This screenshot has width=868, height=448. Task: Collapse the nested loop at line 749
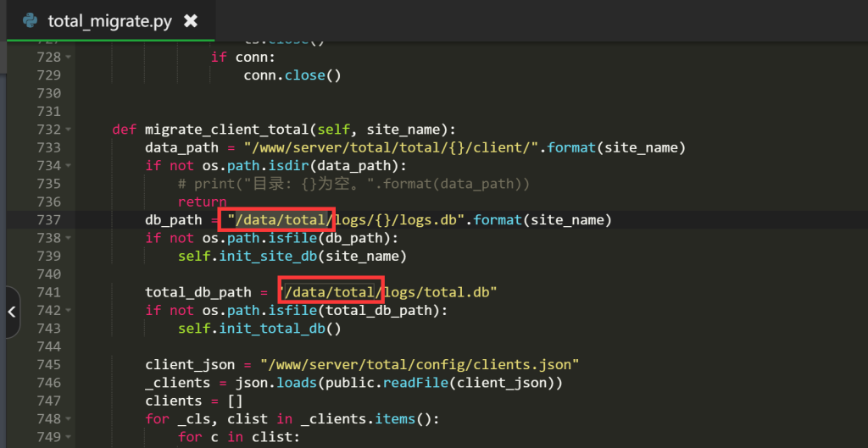tap(68, 437)
